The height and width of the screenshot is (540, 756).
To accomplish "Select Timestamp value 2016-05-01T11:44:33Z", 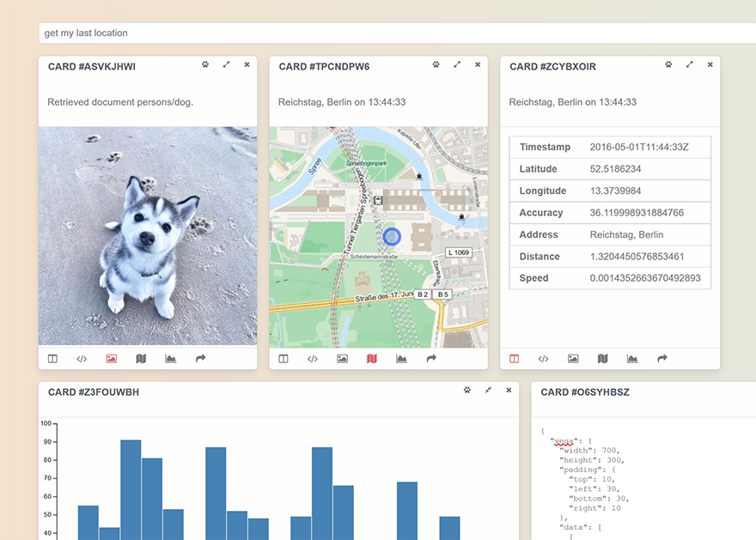I will coord(639,147).
